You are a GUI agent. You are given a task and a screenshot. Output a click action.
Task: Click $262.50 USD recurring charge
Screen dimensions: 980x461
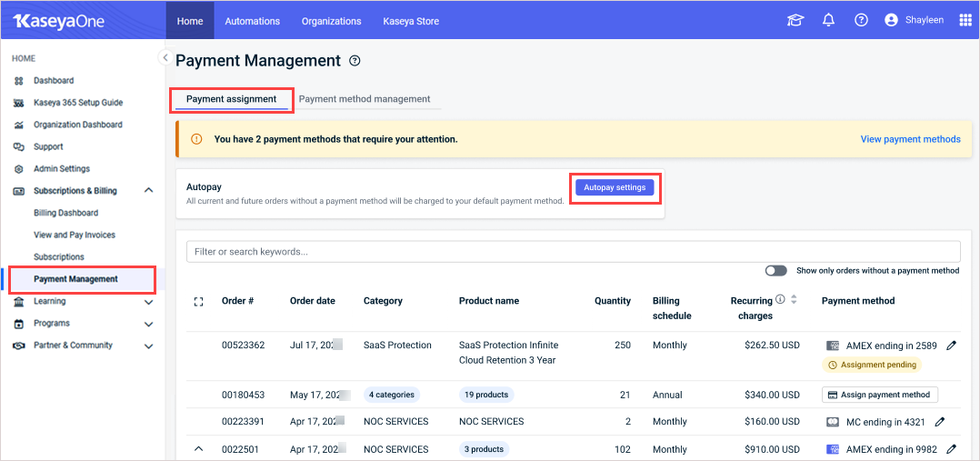(x=773, y=346)
